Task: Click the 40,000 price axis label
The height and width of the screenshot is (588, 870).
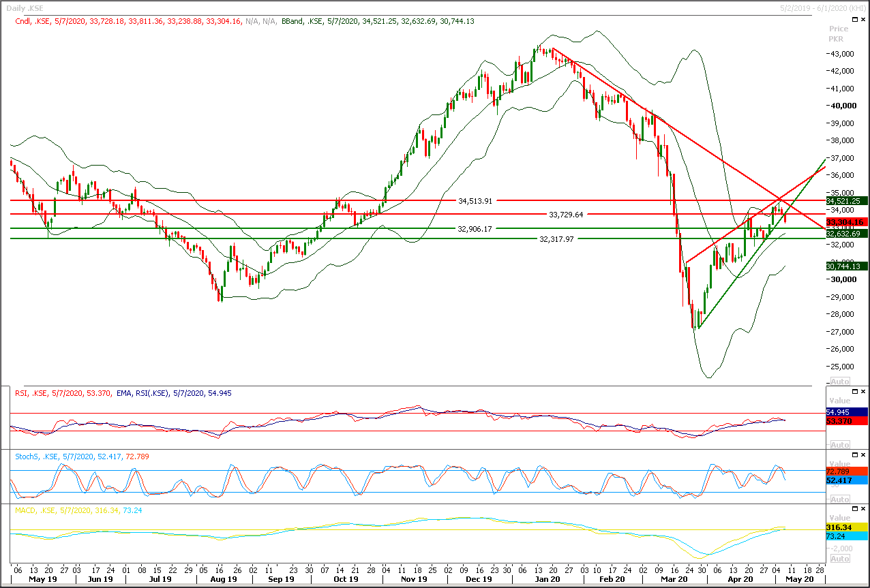Action: (x=843, y=106)
